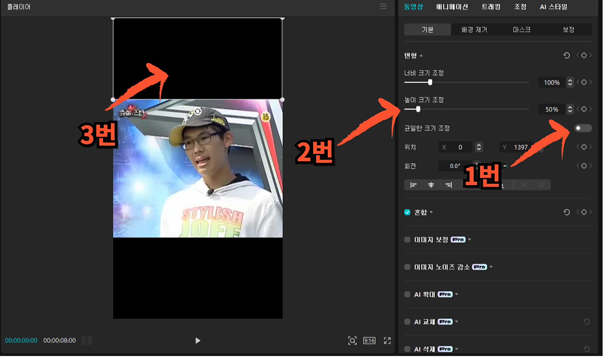This screenshot has height=364, width=607.
Task: Click the AI 교체 reset icon
Action: (x=587, y=322)
